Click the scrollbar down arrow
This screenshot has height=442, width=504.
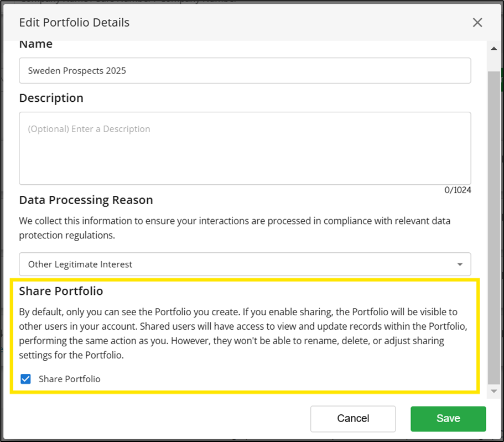tap(494, 391)
